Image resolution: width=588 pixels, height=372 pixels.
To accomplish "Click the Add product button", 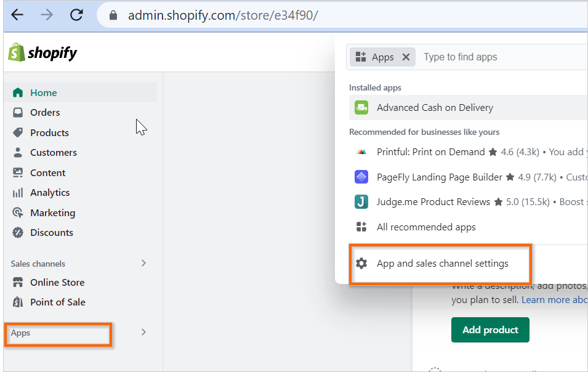I will (x=490, y=330).
